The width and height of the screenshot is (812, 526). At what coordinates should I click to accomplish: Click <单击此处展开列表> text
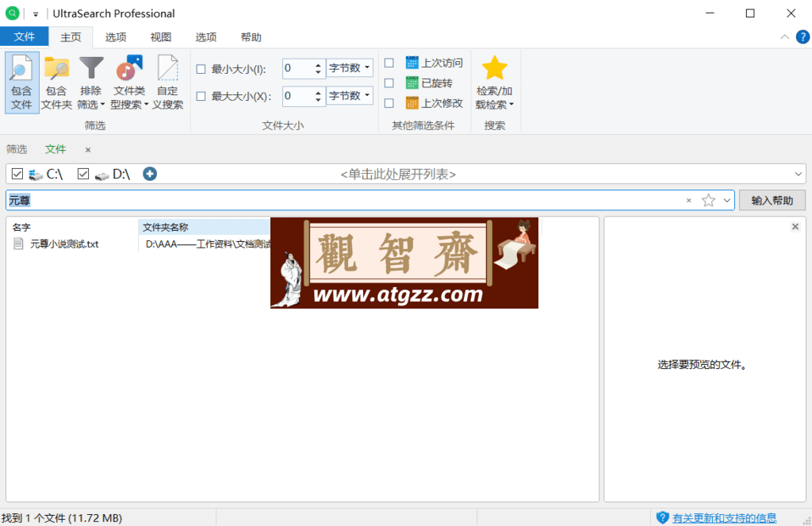click(398, 174)
